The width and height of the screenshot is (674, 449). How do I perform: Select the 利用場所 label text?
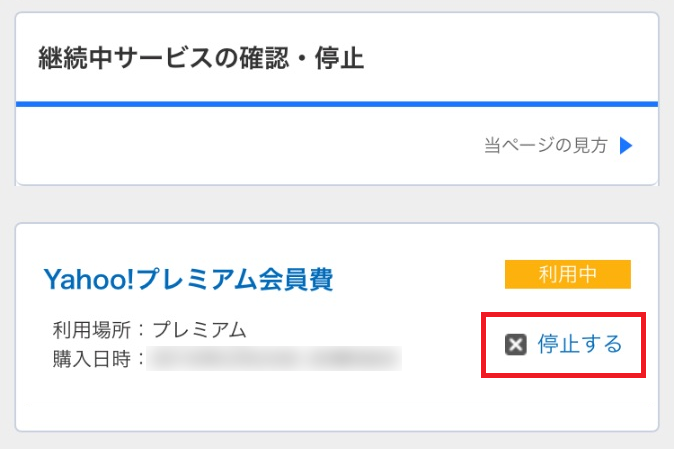click(92, 330)
